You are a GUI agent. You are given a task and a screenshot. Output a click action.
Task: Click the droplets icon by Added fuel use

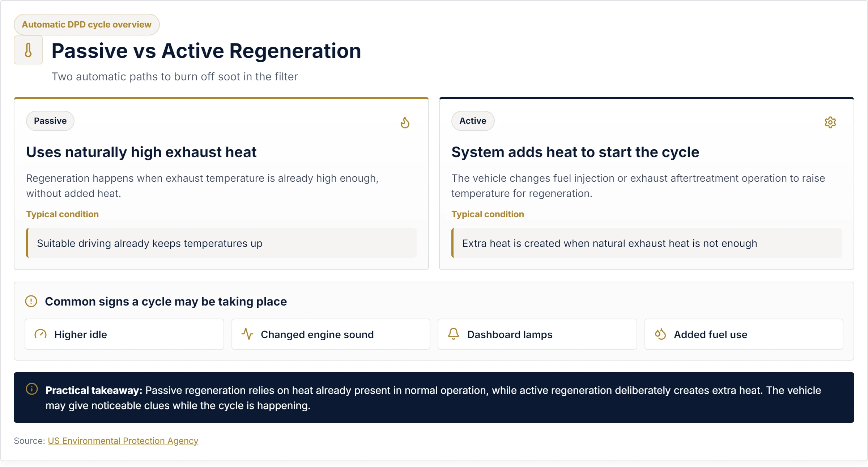(x=660, y=334)
